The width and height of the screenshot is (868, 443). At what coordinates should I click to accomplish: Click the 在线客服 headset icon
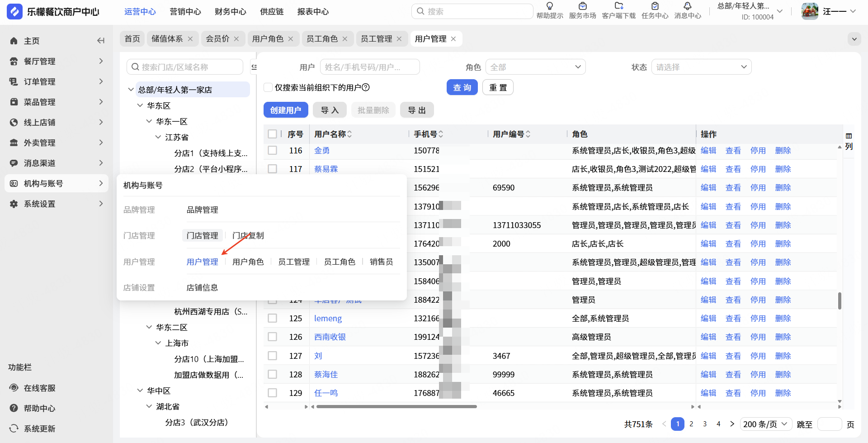(14, 388)
